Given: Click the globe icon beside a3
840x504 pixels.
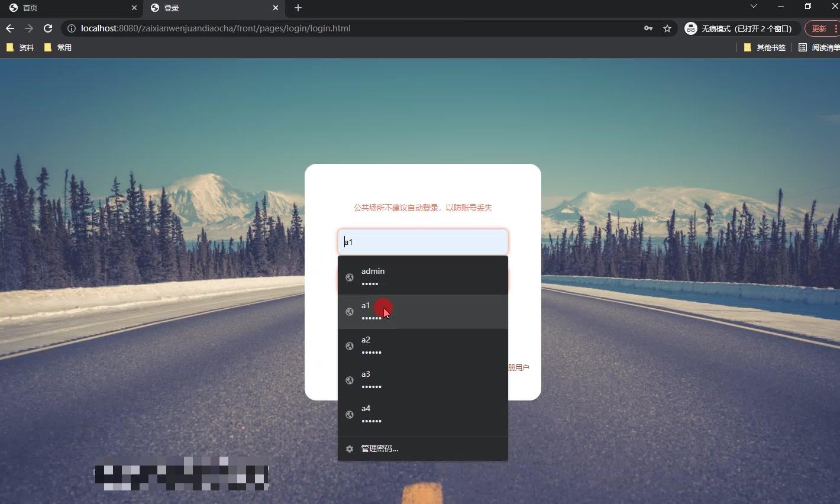Looking at the screenshot, I should point(350,380).
